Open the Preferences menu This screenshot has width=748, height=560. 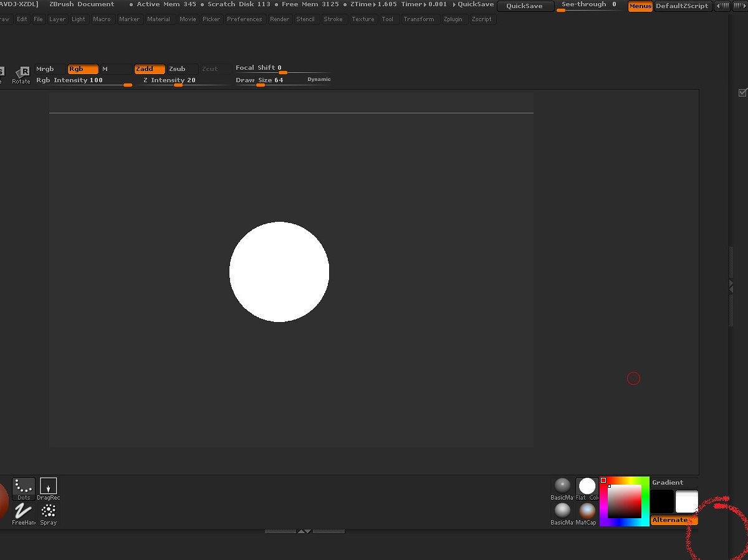[x=244, y=19]
